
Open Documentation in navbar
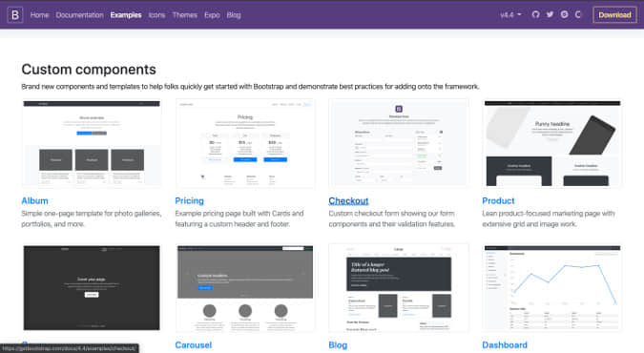point(80,15)
